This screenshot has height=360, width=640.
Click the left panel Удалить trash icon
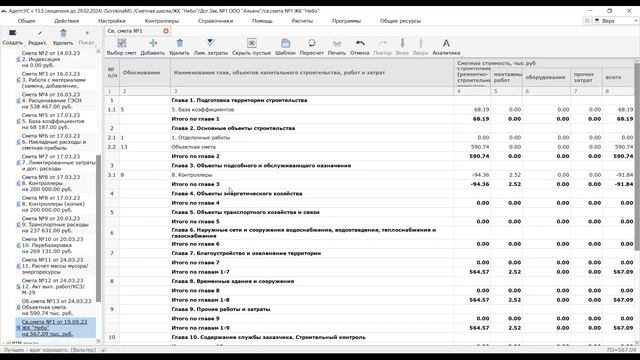pos(63,33)
